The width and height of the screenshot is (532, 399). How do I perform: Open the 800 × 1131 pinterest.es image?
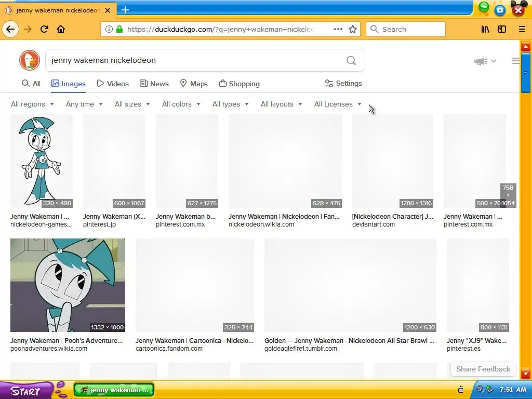(x=478, y=285)
